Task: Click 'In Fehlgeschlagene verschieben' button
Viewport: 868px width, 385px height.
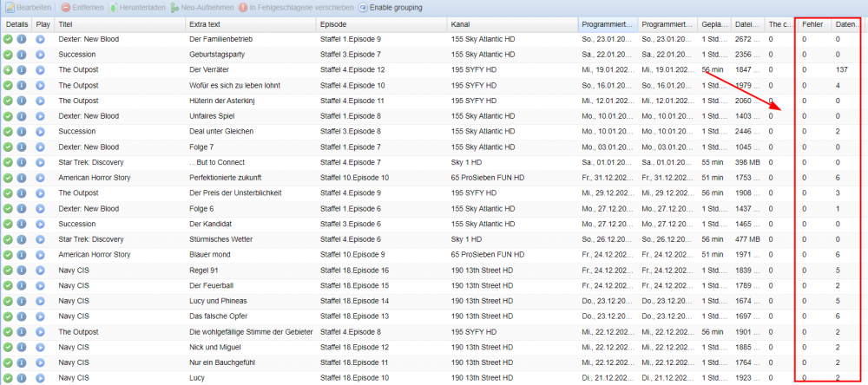Action: (x=296, y=8)
